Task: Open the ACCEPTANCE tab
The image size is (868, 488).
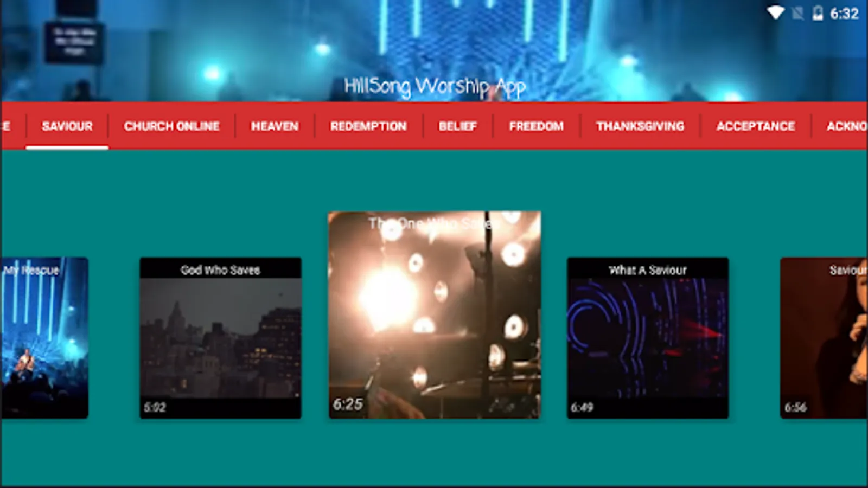Action: [756, 126]
